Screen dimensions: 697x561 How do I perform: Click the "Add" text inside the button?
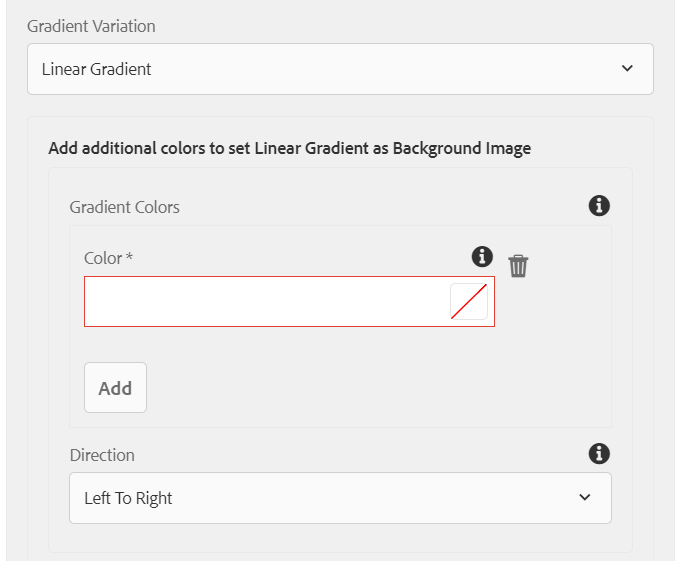tap(115, 389)
